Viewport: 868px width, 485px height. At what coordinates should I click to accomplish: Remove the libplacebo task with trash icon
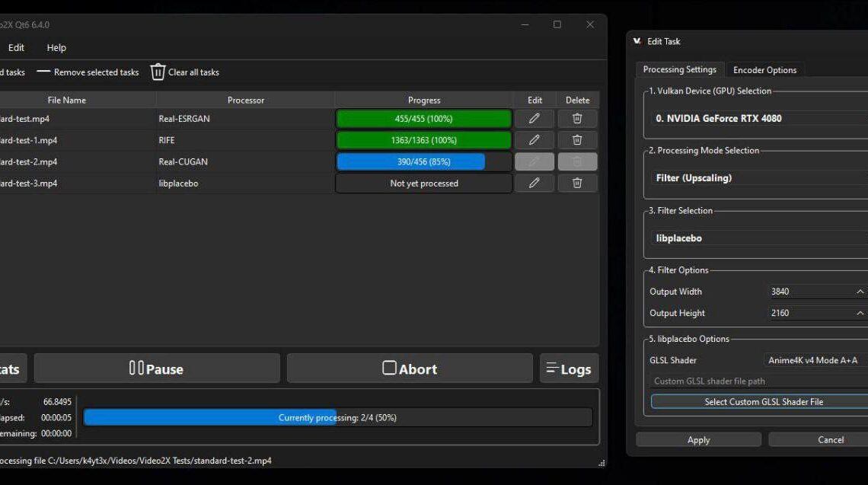pyautogui.click(x=577, y=183)
